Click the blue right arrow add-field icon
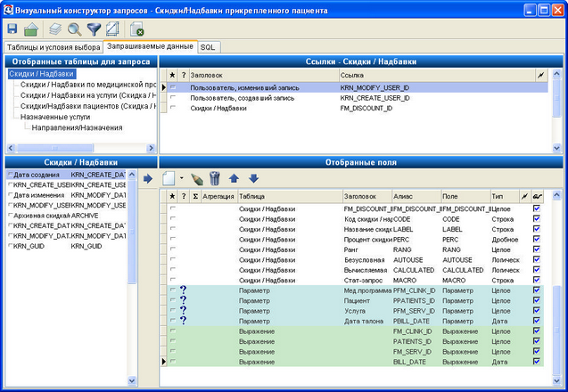This screenshot has width=568, height=392. 148,178
